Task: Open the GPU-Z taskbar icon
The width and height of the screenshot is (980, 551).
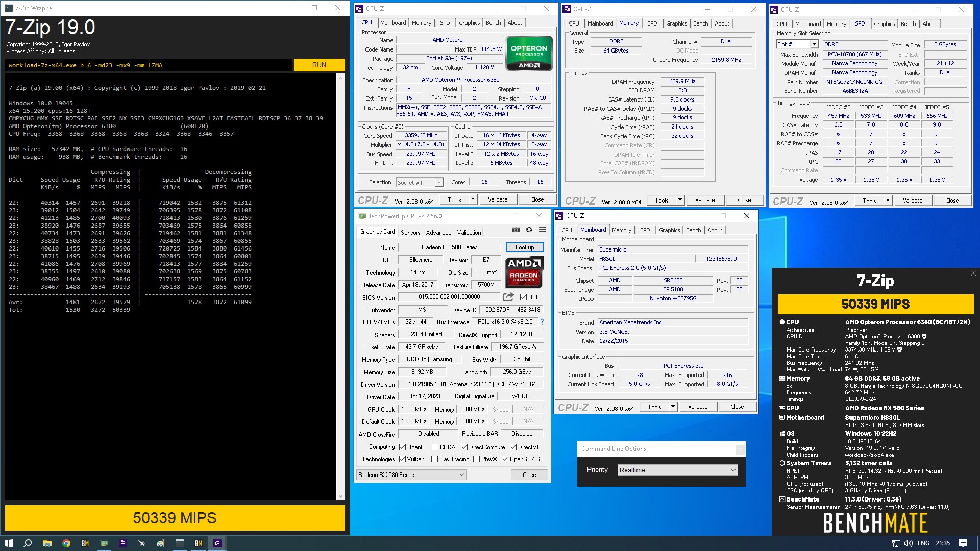Action: [x=104, y=543]
